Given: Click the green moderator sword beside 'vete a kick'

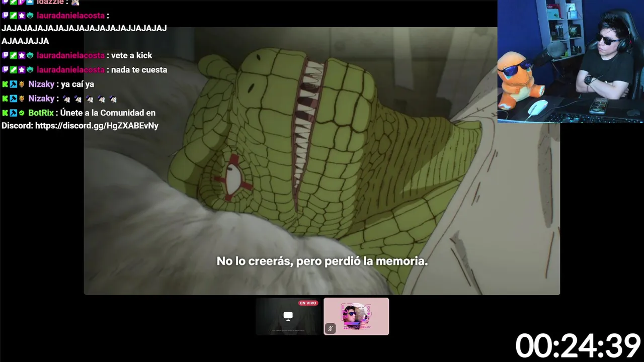Looking at the screenshot, I should pyautogui.click(x=14, y=55).
